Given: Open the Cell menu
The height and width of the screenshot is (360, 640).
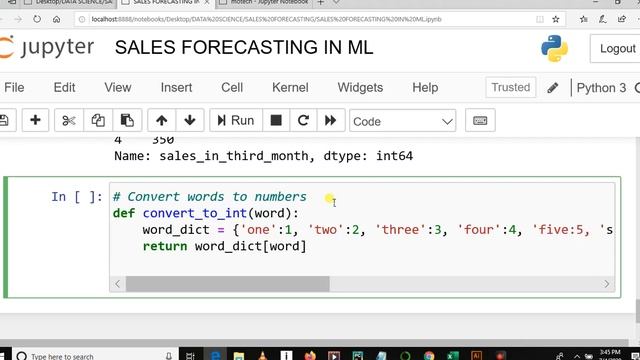Looking at the screenshot, I should click(232, 87).
